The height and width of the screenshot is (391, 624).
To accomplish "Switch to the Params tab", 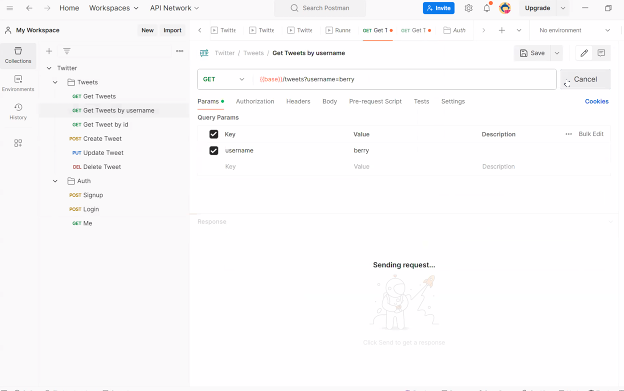I will (211, 101).
